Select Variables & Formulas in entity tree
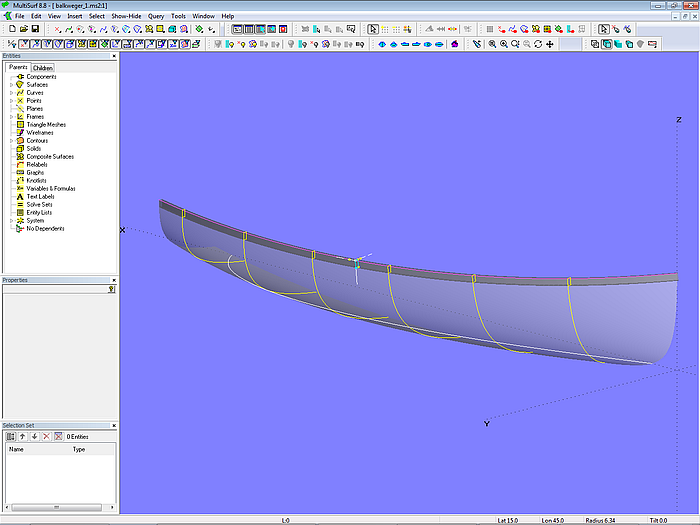 click(50, 189)
